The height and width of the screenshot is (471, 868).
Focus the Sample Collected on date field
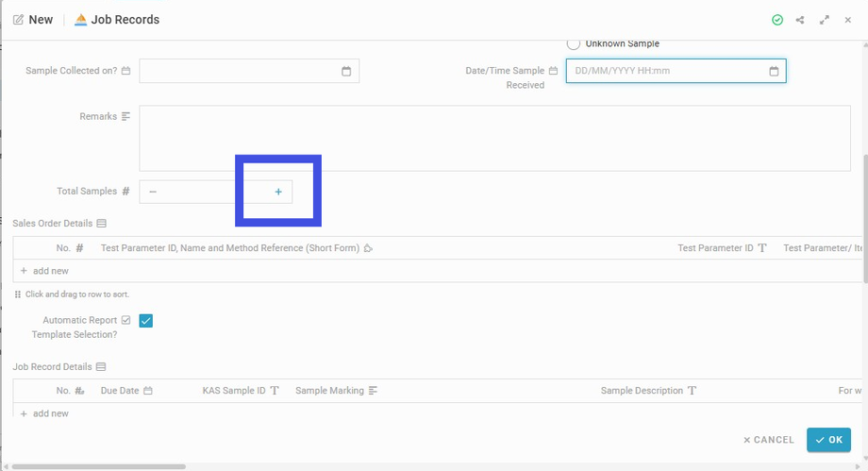pos(249,71)
